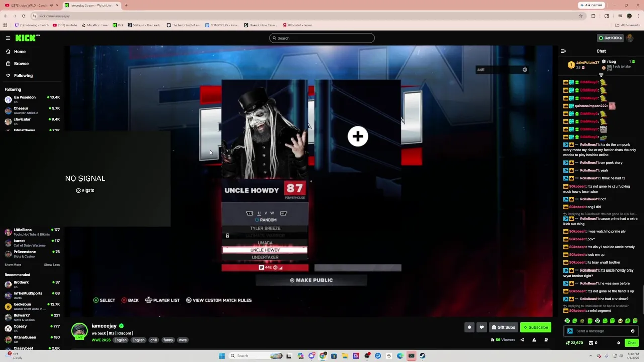Open clavicular's channel in sidebar
Viewport: 644px width, 362px height.
31,121
